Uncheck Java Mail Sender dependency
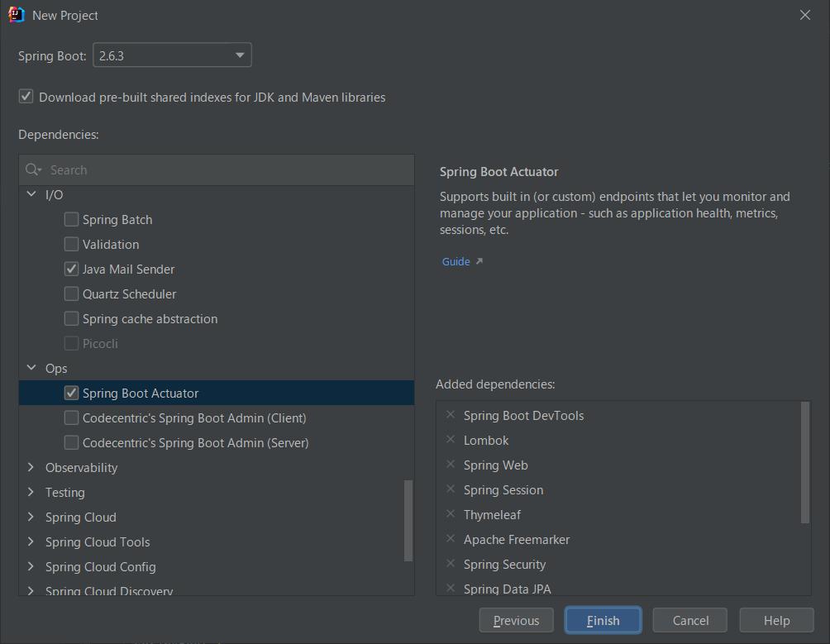 71,269
